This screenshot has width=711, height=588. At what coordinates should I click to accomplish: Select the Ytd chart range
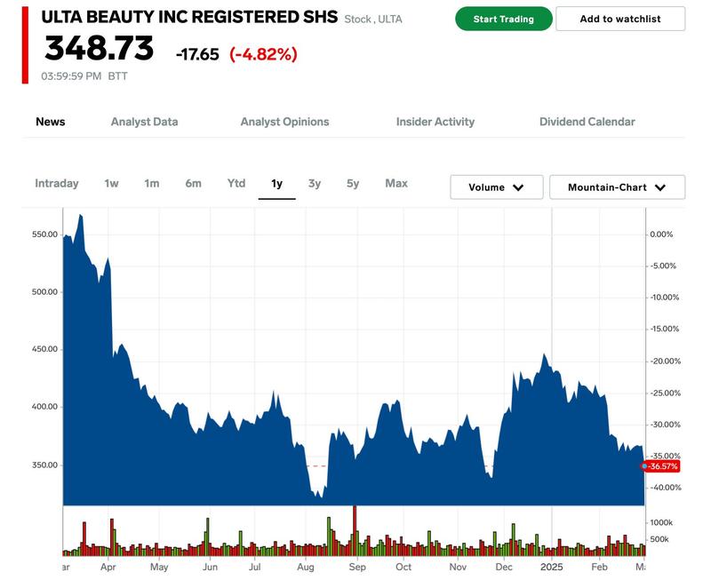[236, 184]
